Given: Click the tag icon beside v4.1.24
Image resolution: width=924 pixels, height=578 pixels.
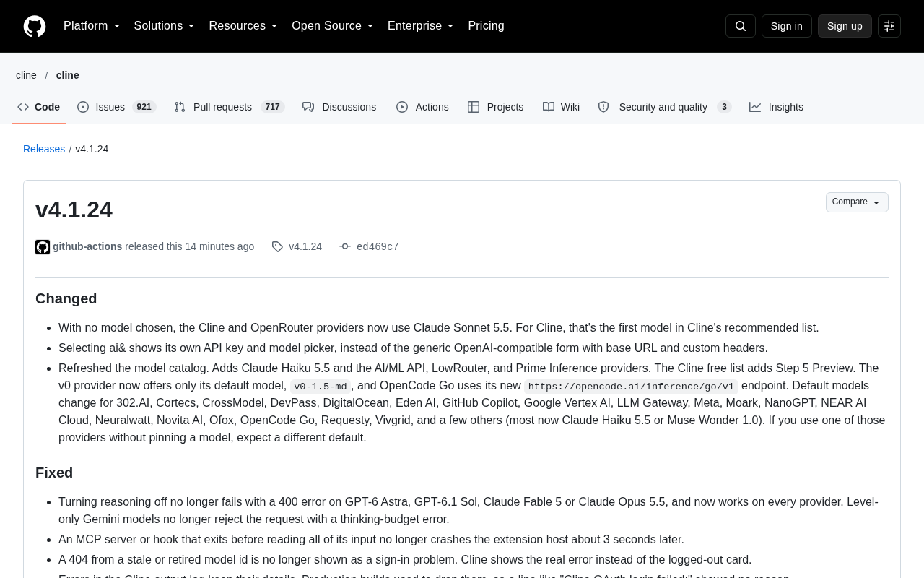Looking at the screenshot, I should [x=277, y=247].
